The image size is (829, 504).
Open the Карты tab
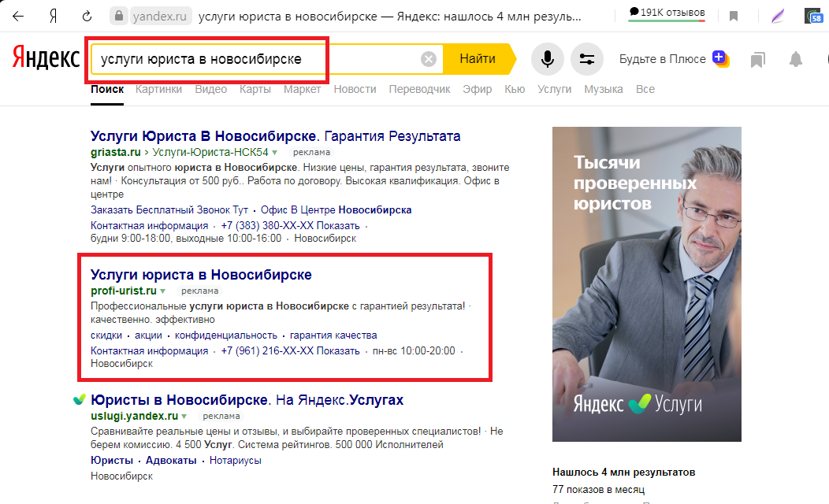point(255,89)
